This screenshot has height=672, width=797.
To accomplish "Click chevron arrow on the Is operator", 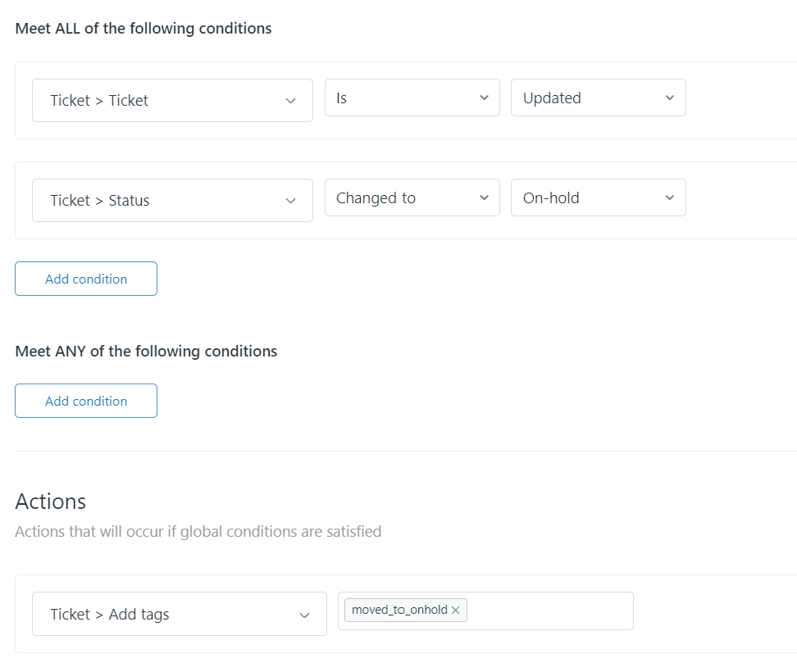I will coord(483,98).
